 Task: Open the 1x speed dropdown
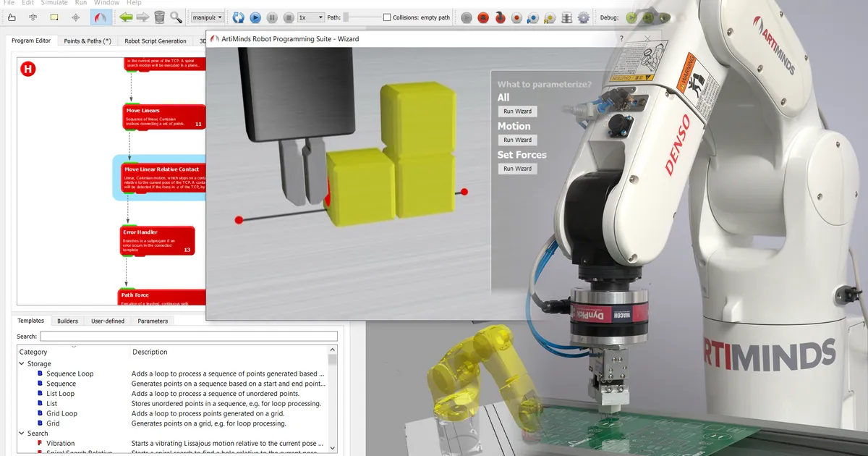click(311, 17)
